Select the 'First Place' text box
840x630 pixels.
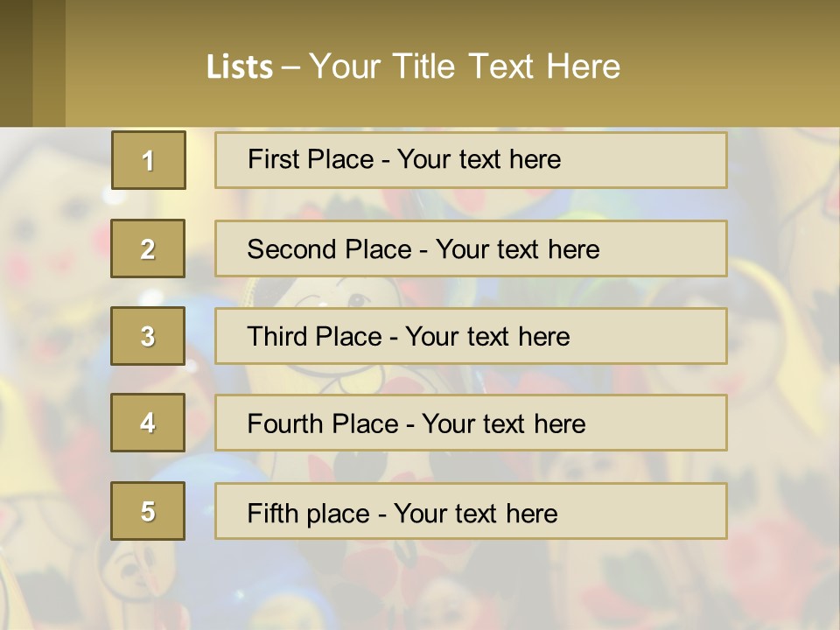[471, 160]
